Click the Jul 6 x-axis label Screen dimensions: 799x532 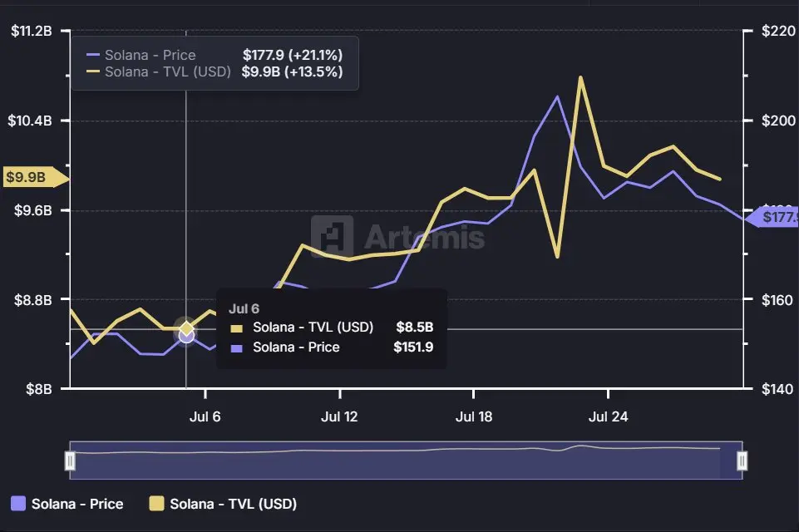(x=205, y=416)
